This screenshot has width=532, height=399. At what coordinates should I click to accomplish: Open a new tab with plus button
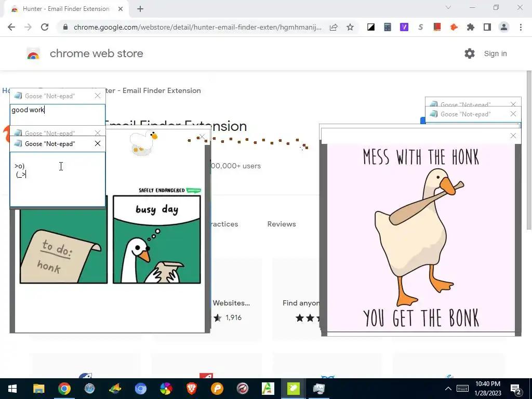click(140, 9)
